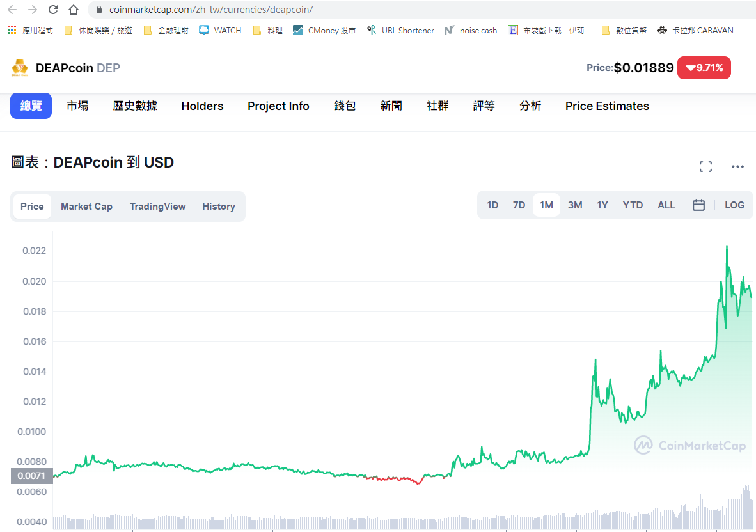Open URL Shortener bookmark
This screenshot has width=756, height=532.
(x=400, y=30)
